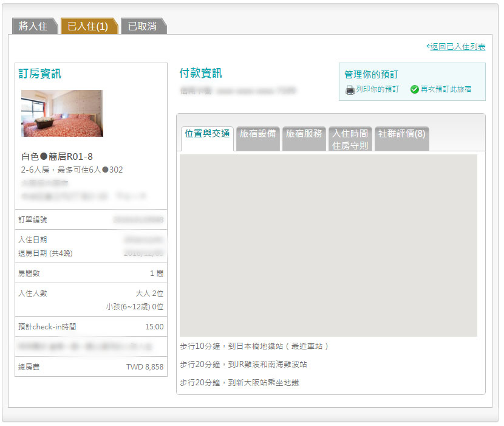Click 列印你的預訂 link
Viewport: 504px width, 426px height.
[377, 89]
